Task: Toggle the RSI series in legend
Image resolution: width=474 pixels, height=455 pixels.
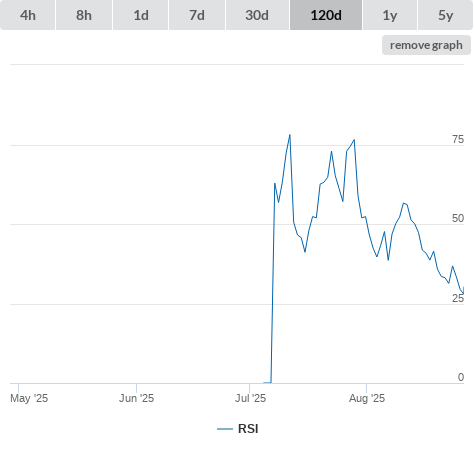Action: coord(248,429)
